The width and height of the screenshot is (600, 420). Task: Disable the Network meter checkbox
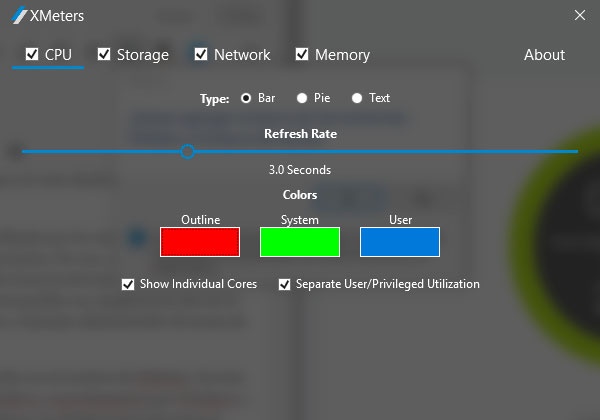201,54
